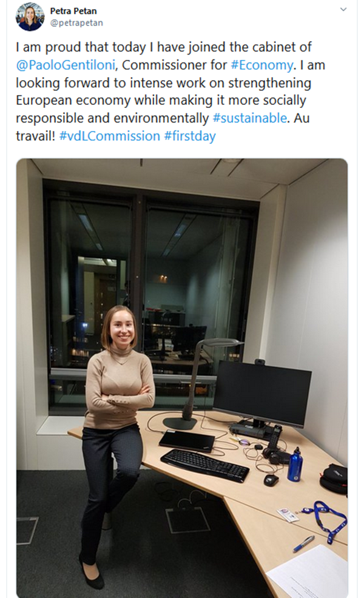Open the #sustainable hashtag
The width and height of the screenshot is (364, 598).
click(x=249, y=118)
